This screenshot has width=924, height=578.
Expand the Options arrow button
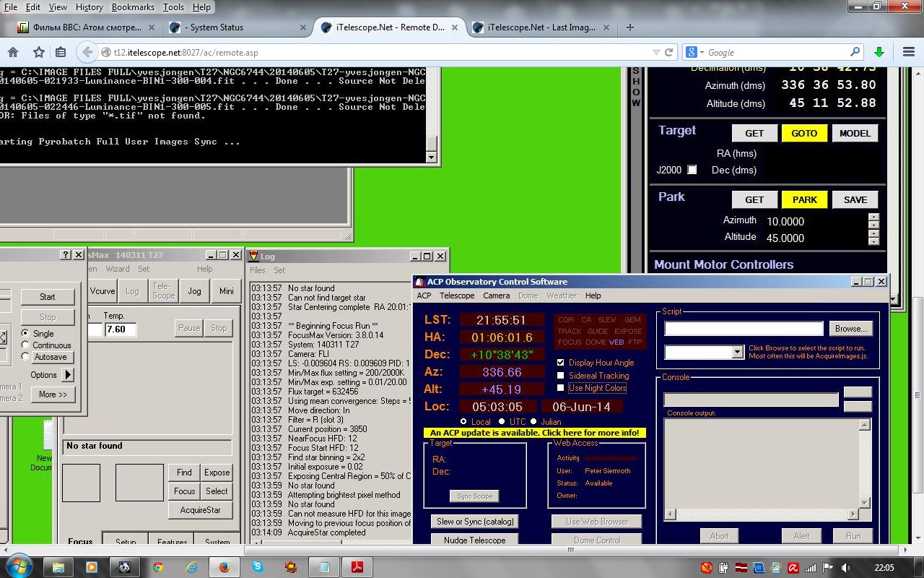click(x=67, y=375)
